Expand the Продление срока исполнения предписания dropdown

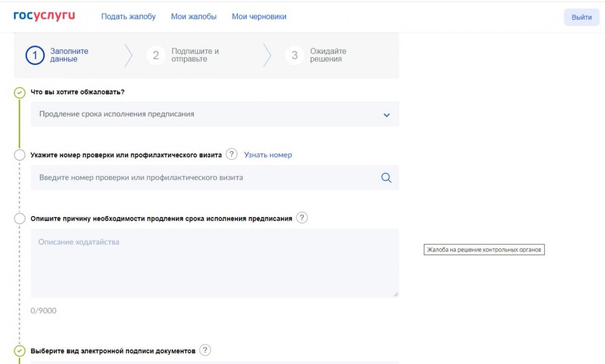pyautogui.click(x=207, y=114)
